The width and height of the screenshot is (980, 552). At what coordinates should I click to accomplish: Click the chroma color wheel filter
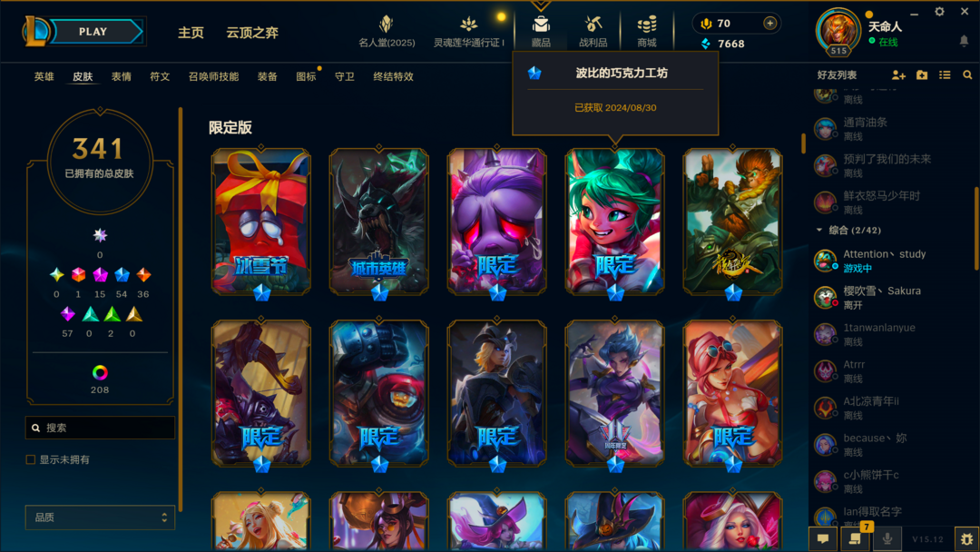tap(100, 373)
